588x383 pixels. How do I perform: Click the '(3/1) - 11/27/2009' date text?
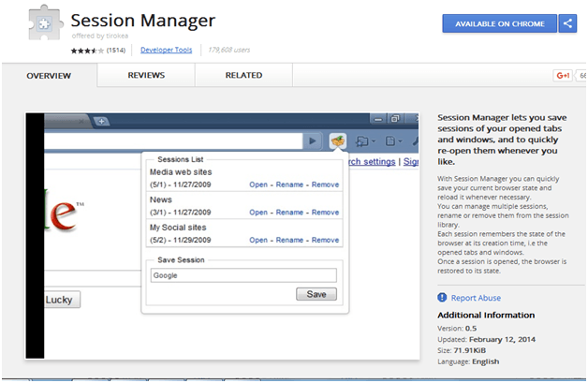pyautogui.click(x=181, y=213)
